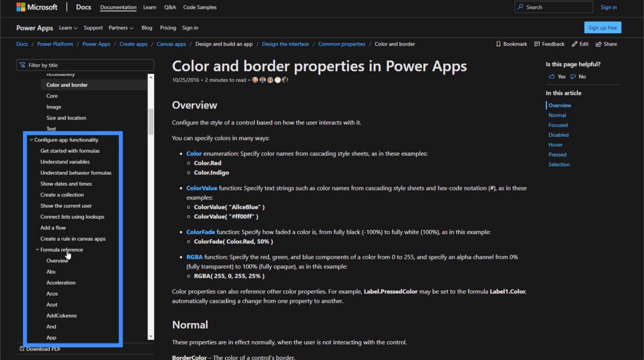Viewport: 644px width, 360px height.
Task: Open Abs formula reference
Action: (51, 272)
